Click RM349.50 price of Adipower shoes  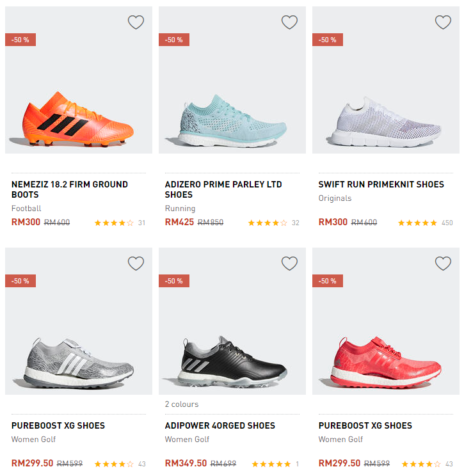coord(186,463)
